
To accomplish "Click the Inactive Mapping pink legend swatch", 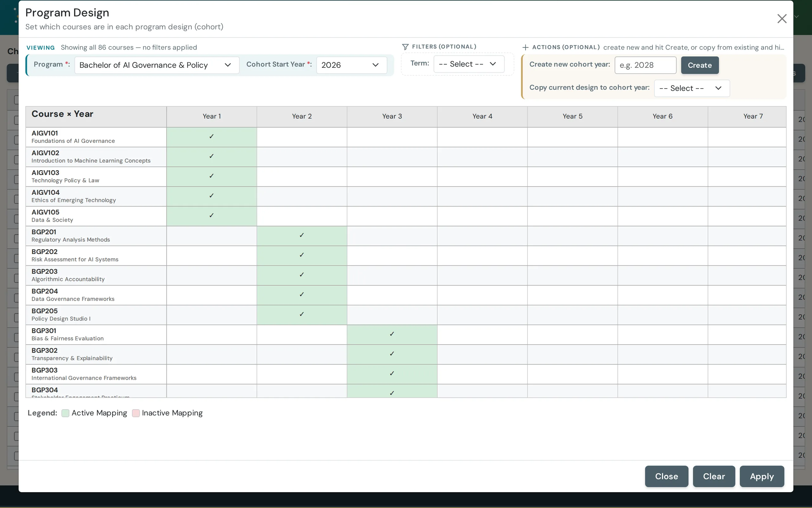I will tap(136, 413).
